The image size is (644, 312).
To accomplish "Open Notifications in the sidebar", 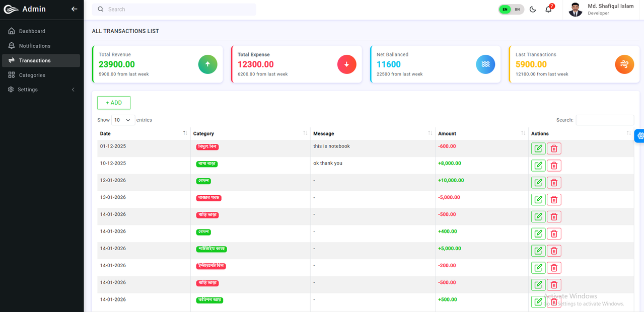I will [41, 46].
